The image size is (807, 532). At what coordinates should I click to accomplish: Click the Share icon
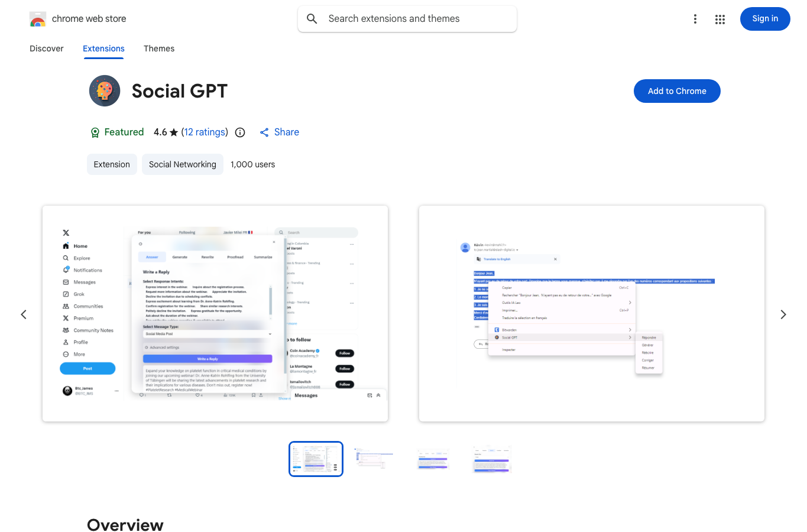264,132
